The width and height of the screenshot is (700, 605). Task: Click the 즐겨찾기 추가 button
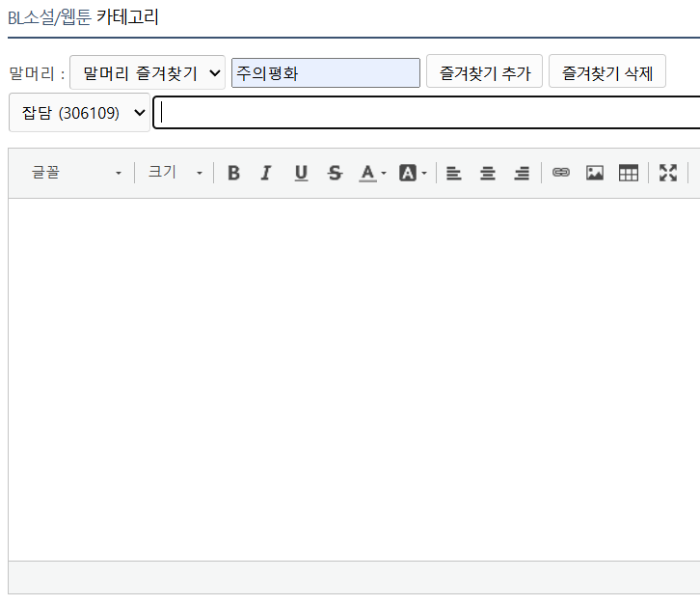484,72
